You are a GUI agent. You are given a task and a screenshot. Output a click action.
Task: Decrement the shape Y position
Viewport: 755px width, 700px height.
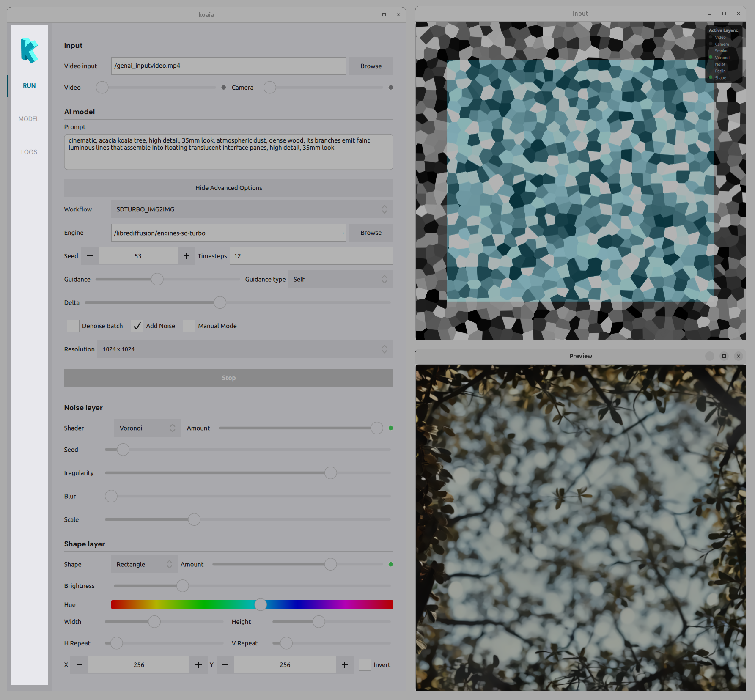pos(225,665)
